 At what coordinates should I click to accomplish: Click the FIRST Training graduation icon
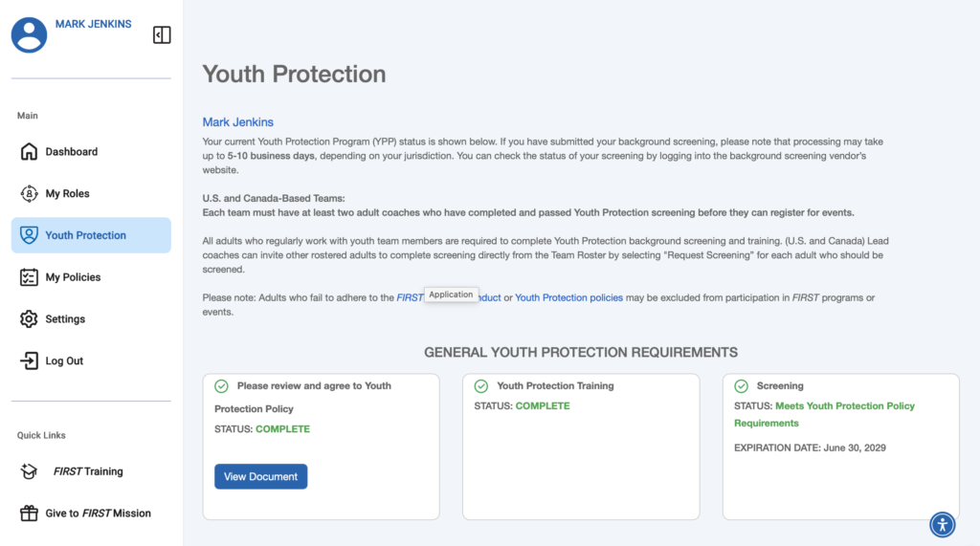pos(29,471)
